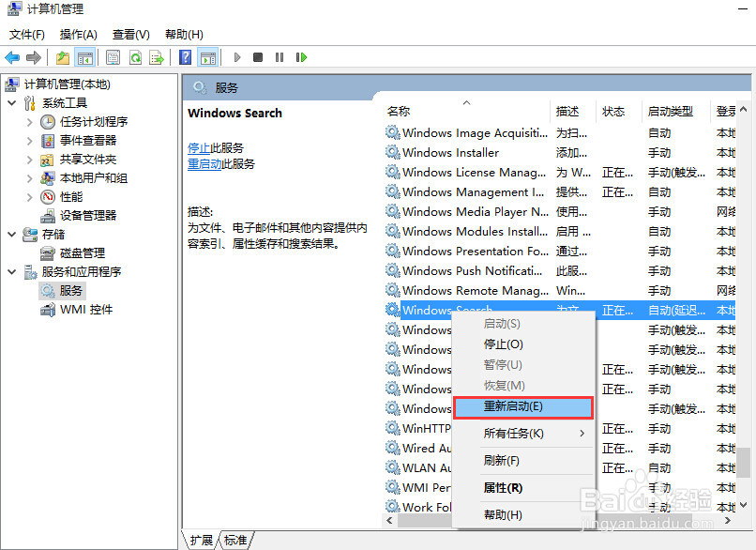Click the Stop this service link

tap(199, 148)
